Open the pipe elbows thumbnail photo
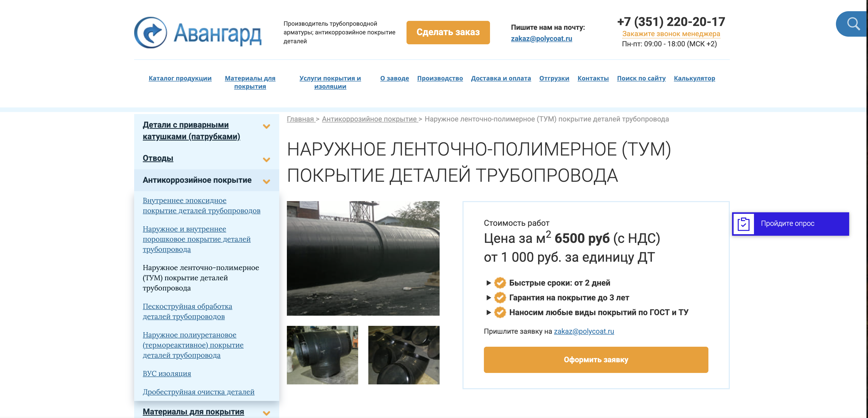This screenshot has width=868, height=418. click(x=404, y=355)
